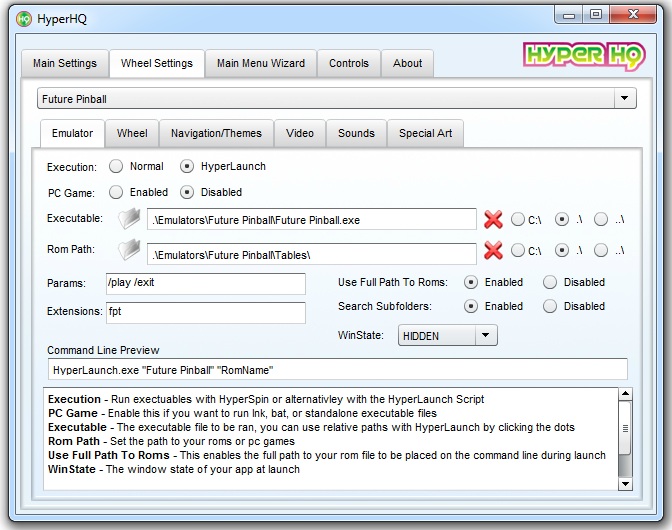The image size is (672, 530).
Task: Browse for the Rom Path with the folder icon
Action: coord(129,249)
